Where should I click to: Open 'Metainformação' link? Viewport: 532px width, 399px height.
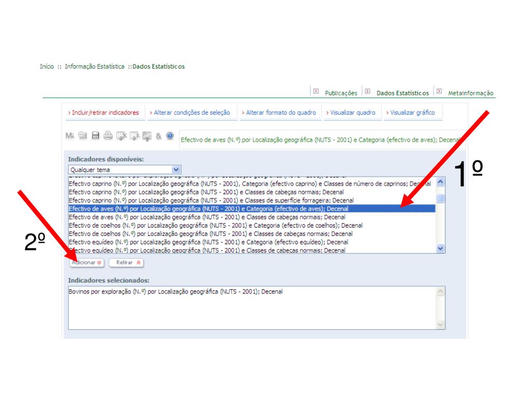(x=470, y=94)
